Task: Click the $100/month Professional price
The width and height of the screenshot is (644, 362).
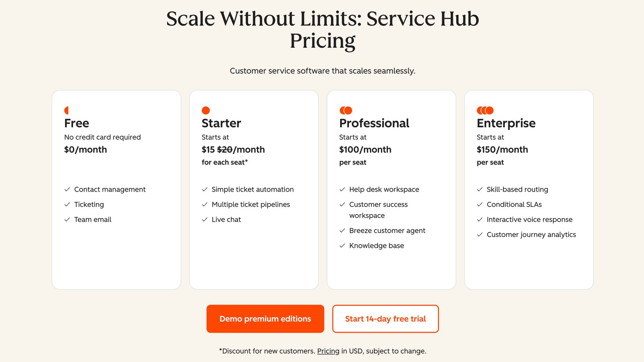Action: [x=365, y=149]
